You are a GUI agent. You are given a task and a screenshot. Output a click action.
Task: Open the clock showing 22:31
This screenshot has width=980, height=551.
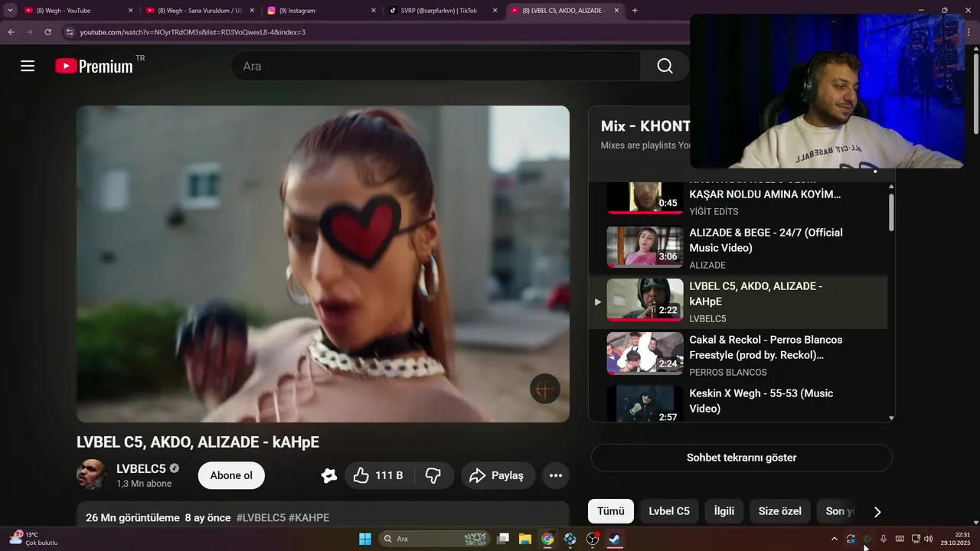(x=955, y=539)
